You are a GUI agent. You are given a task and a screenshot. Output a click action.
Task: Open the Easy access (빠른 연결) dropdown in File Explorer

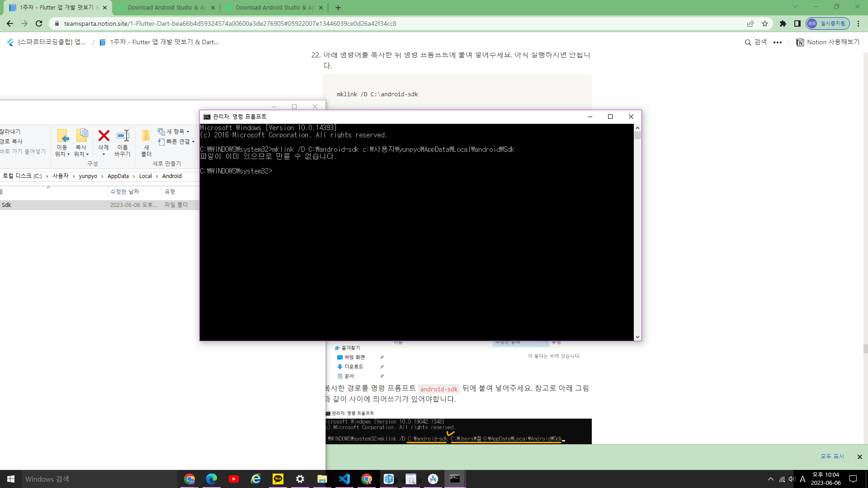(x=176, y=141)
